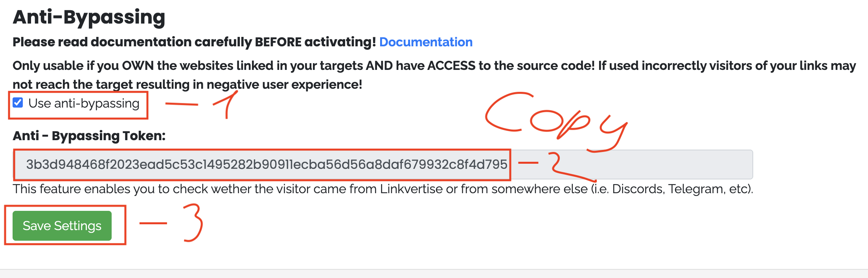The height and width of the screenshot is (278, 868).
Task: Click "Please read documentation carefully" text
Action: [x=132, y=42]
